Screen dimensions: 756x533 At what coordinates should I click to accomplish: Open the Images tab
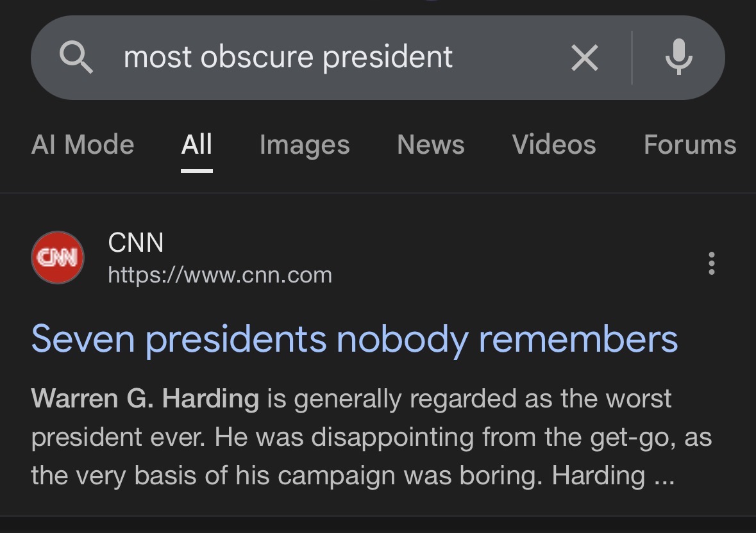[x=305, y=145]
